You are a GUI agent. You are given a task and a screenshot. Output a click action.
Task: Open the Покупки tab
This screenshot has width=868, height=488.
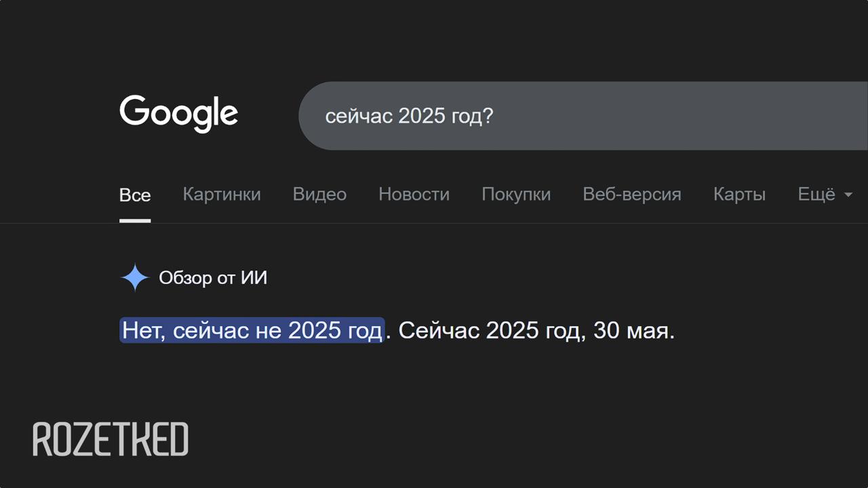click(x=516, y=195)
